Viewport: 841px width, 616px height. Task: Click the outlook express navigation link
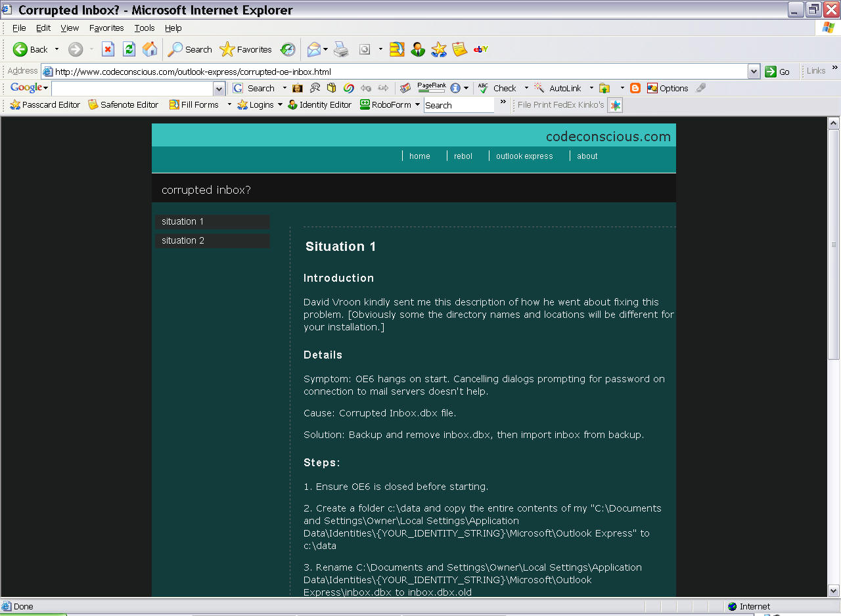click(x=524, y=156)
